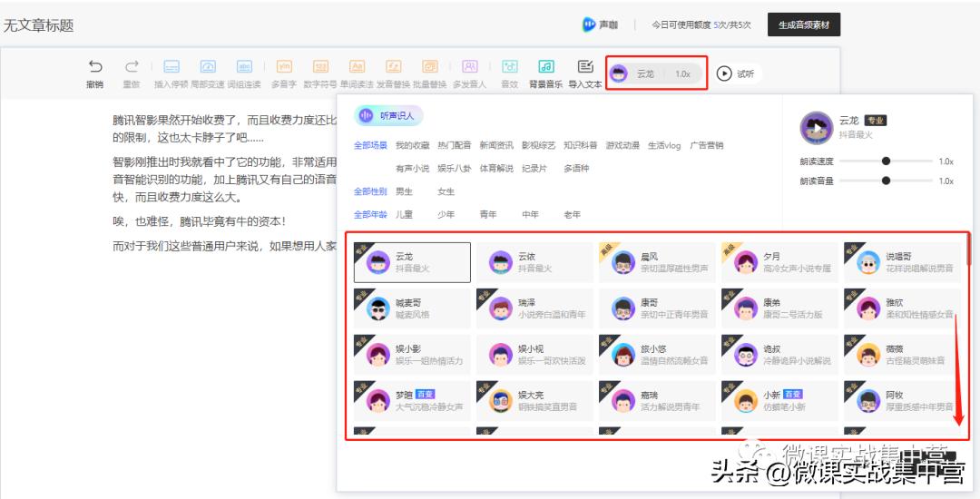Screen dimensions: 980x499
Task: Select the 局部变速 local speed tool
Action: (x=208, y=73)
